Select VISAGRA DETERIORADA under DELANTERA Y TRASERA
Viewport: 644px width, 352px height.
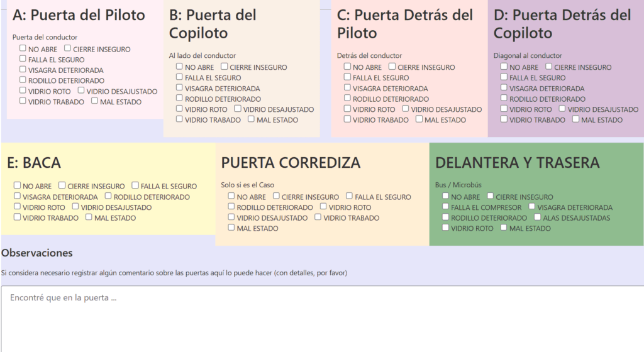click(x=532, y=207)
